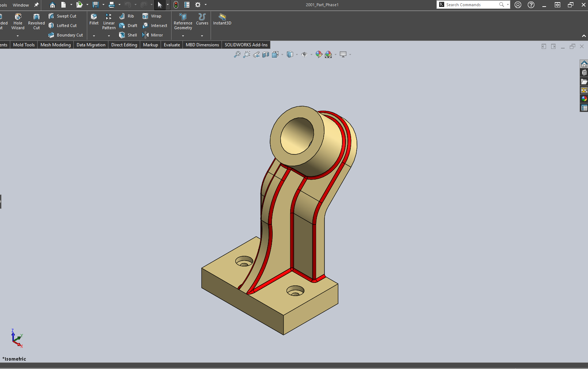Activate Zoom to Area tool
Viewport: 588px width, 369px height.
(247, 54)
